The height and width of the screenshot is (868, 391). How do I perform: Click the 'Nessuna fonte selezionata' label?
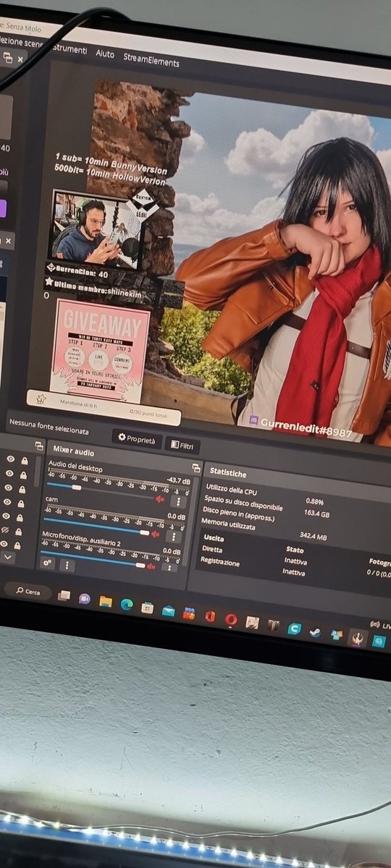click(x=49, y=425)
